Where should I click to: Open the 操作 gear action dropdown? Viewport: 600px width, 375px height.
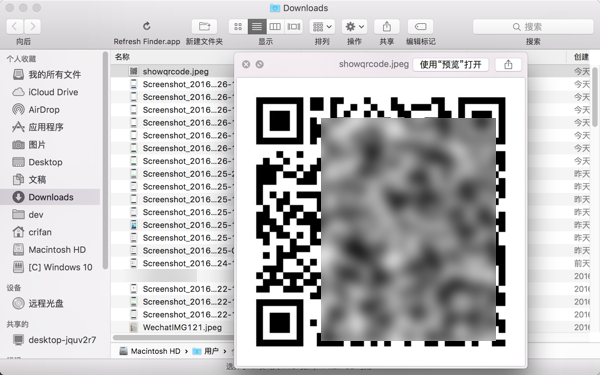354,26
